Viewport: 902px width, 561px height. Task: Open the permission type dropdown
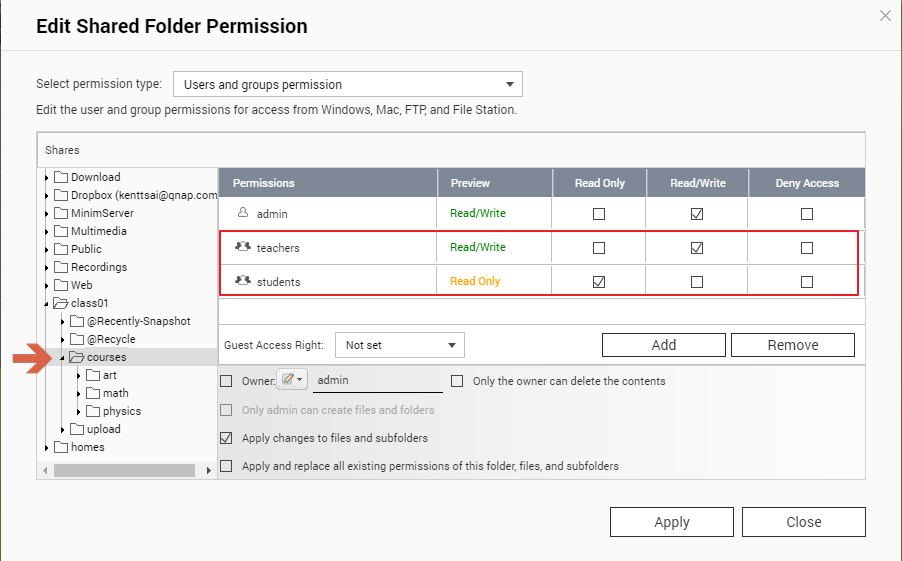tap(348, 85)
